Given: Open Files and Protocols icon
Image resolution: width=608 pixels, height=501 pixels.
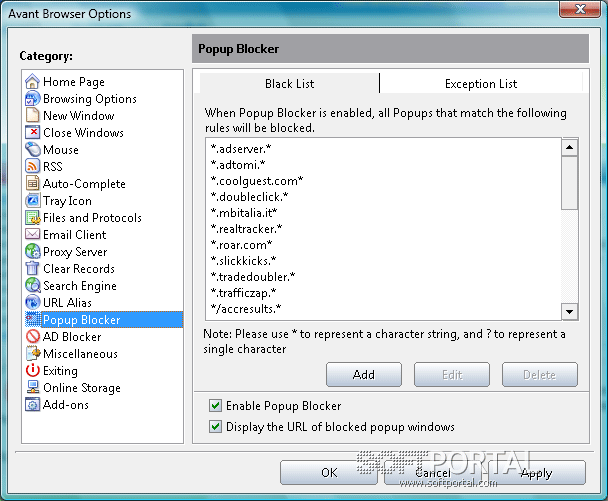Looking at the screenshot, I should (33, 218).
